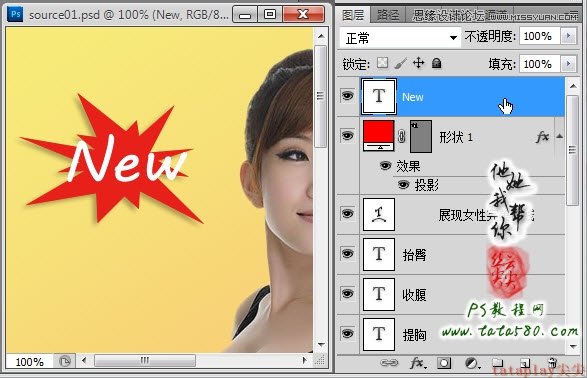This screenshot has height=378, width=587.
Task: Select the 抬臀 layer name
Action: click(x=414, y=255)
